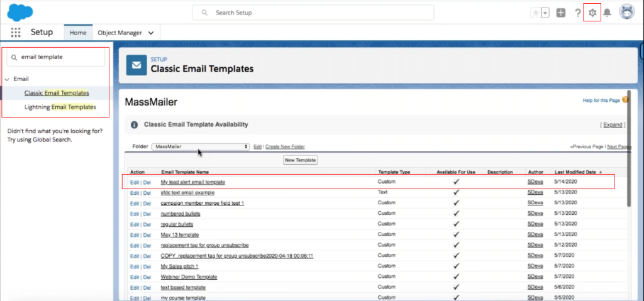Screen dimensions: 644x301
Task: Sort by Email Template Name column
Action: (186, 172)
